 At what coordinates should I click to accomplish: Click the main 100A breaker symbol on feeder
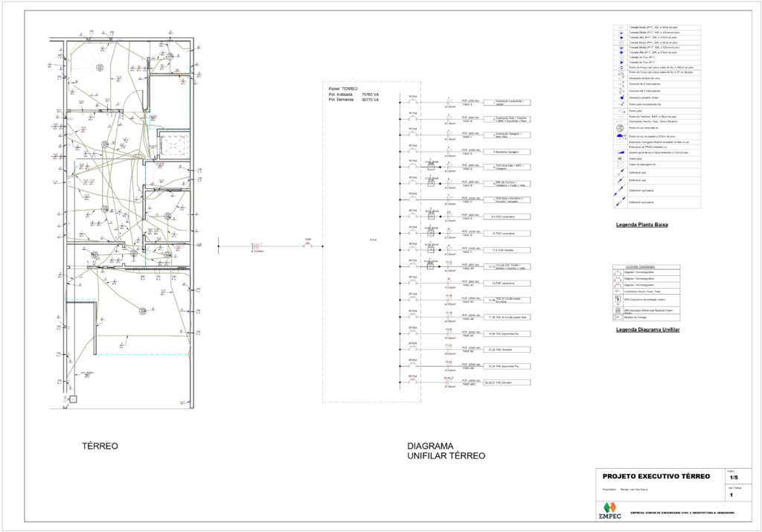coord(307,244)
